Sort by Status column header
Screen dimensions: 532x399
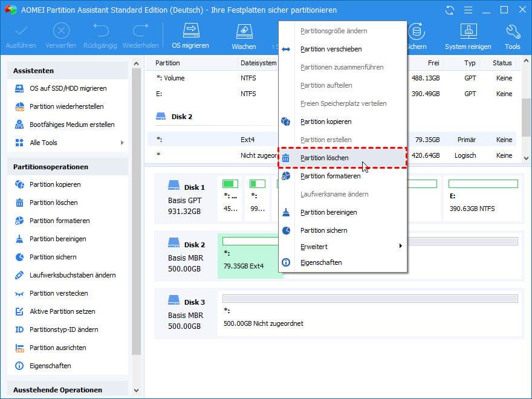[502, 63]
